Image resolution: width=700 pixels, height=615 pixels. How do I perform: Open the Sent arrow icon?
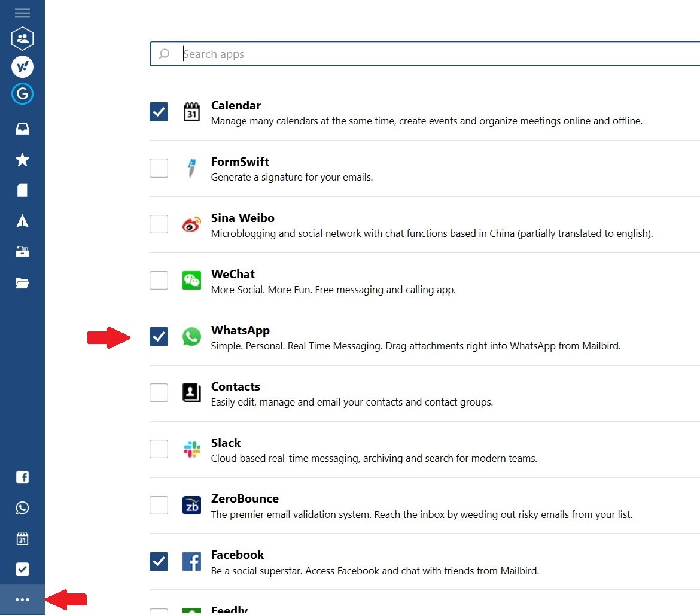tap(22, 221)
